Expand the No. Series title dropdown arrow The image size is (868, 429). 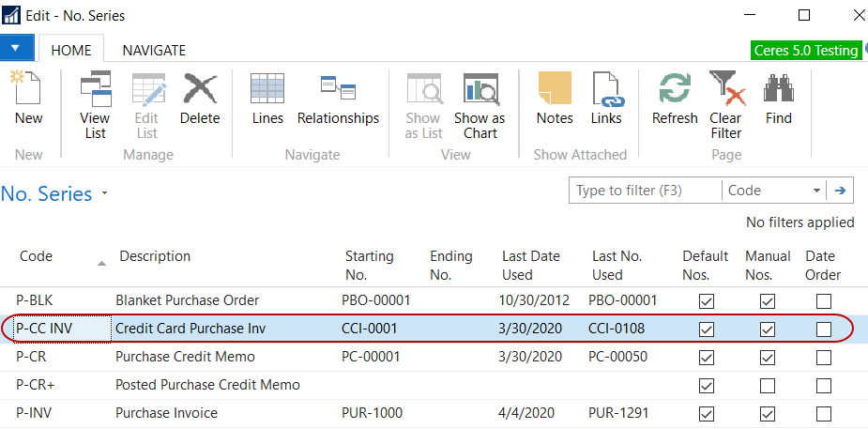coord(104,194)
